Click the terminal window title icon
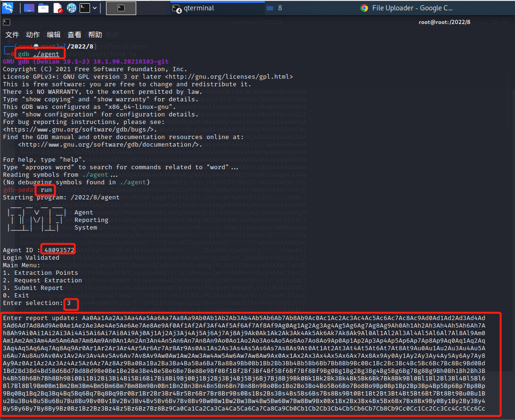The width and height of the screenshot is (515, 420). pos(7,22)
